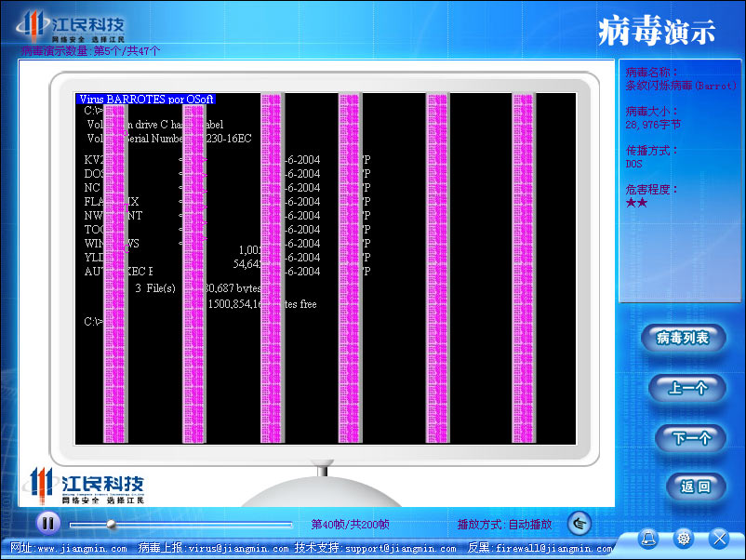
Task: Open settings with the gear icon
Action: pos(684,538)
